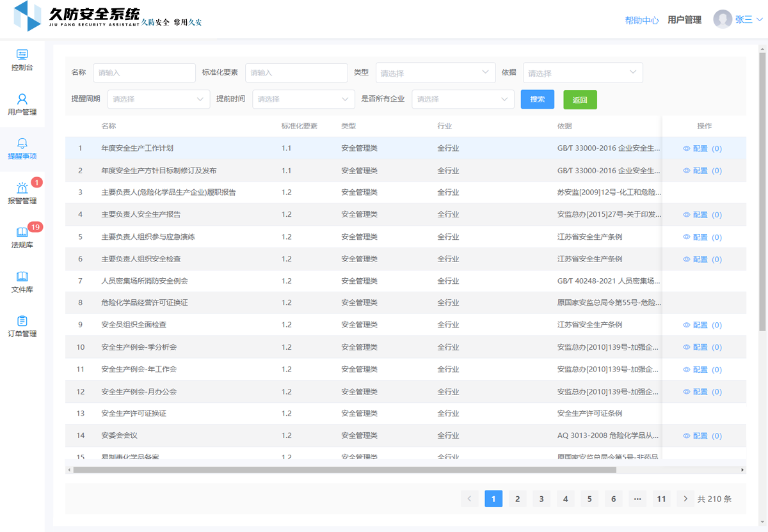The height and width of the screenshot is (532, 768).
Task: Click 配置 for 年度安全生产方针目标制修订及发布
Action: pyautogui.click(x=702, y=171)
